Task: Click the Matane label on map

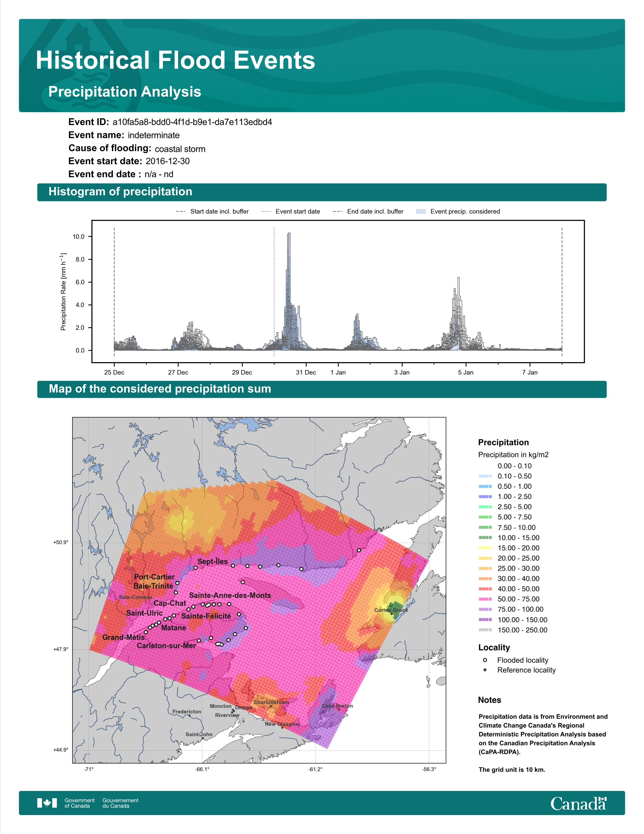Action: 174,628
